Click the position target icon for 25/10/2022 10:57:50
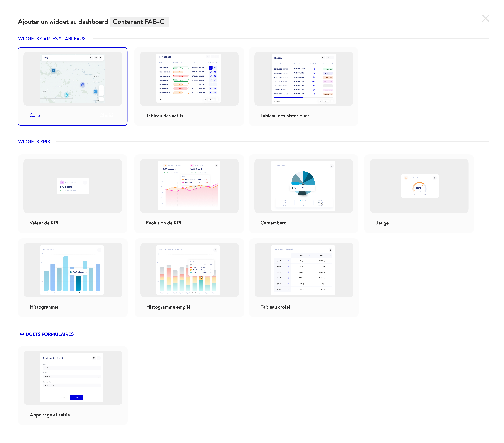The image size is (504, 443). point(314,69)
